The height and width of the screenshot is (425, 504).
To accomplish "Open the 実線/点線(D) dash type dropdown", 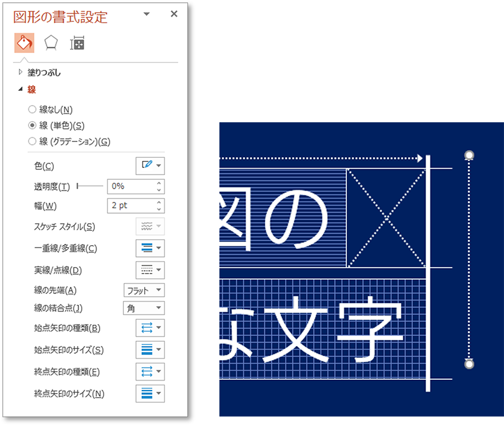I will 150,269.
